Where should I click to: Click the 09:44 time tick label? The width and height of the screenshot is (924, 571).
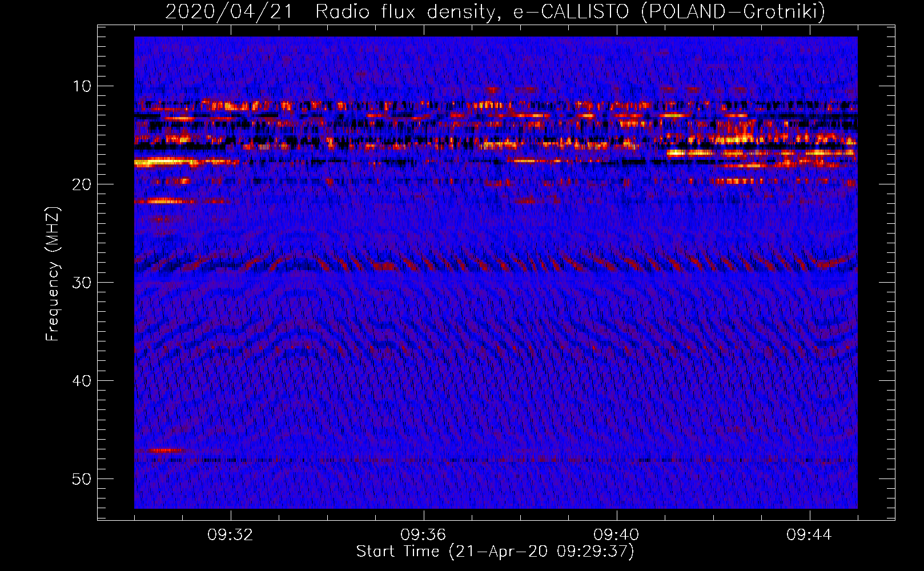[809, 535]
